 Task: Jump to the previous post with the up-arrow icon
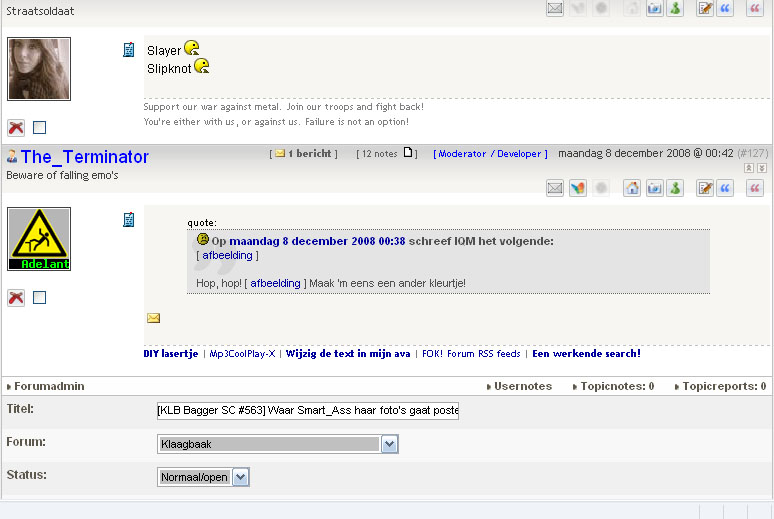749,168
